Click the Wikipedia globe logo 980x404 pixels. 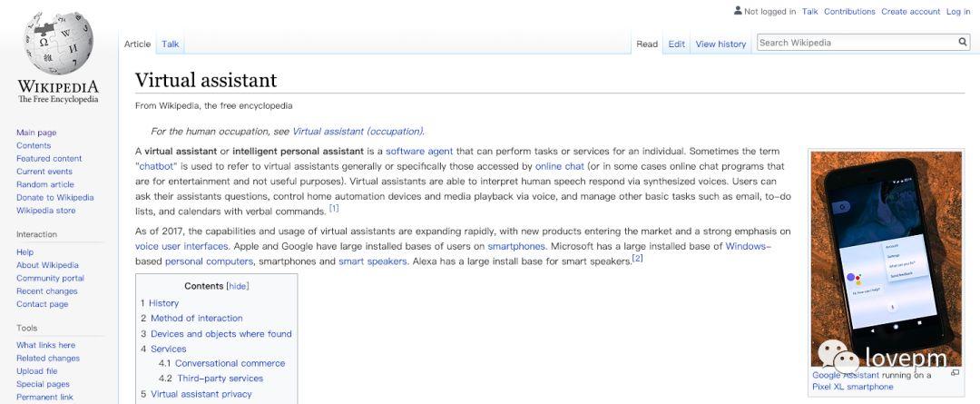(58, 43)
